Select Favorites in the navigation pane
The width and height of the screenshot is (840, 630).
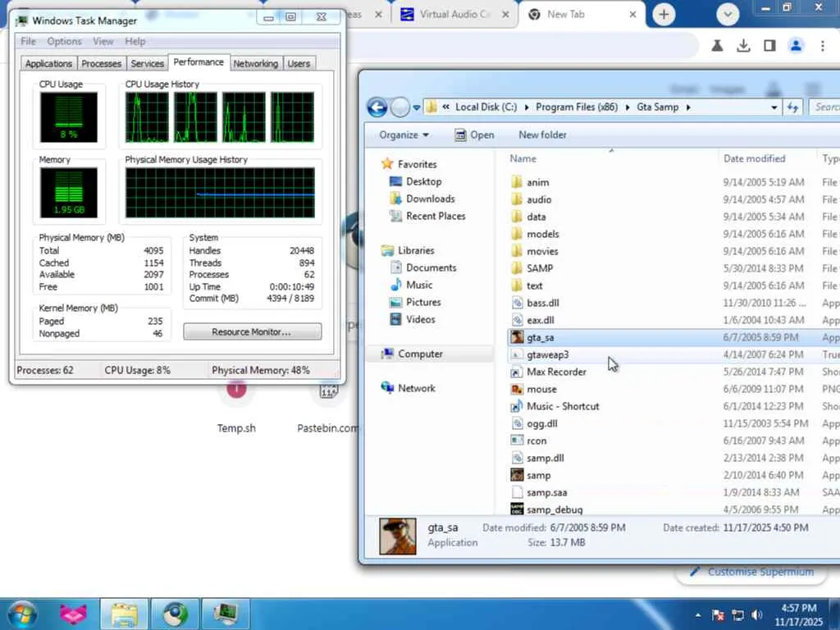pyautogui.click(x=417, y=164)
